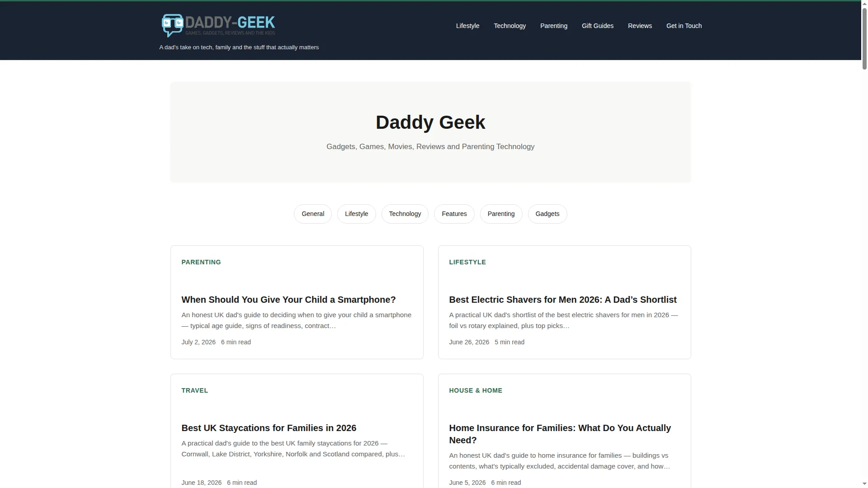Select the Features category pill
868x488 pixels.
coord(454,214)
